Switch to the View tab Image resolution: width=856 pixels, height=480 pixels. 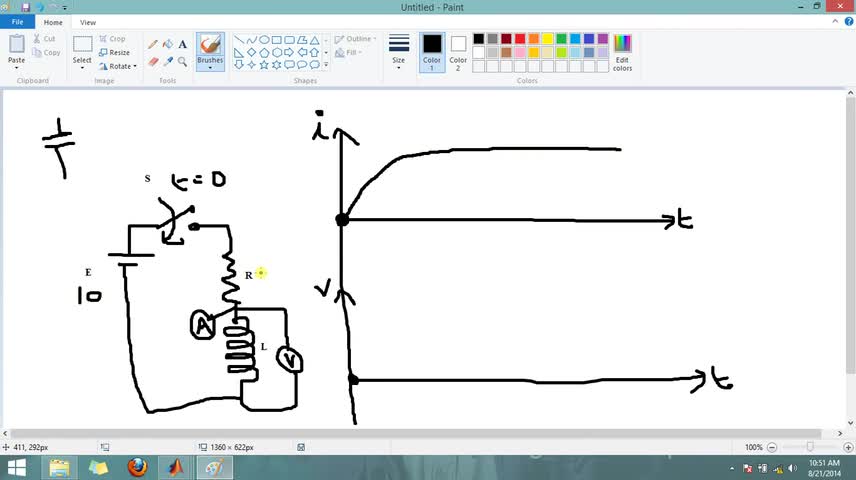click(x=88, y=22)
